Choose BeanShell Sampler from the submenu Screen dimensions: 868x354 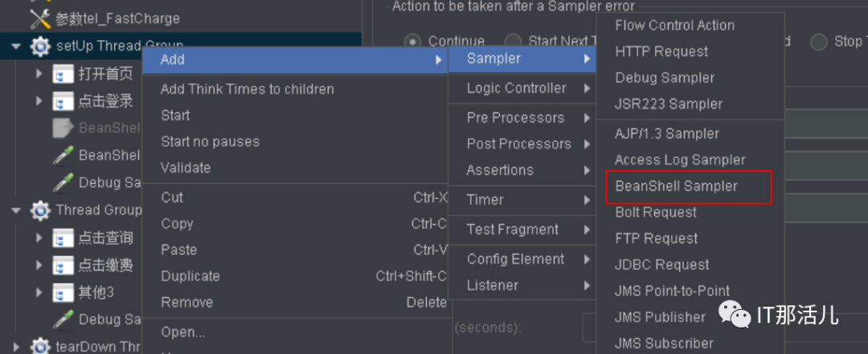coord(676,186)
